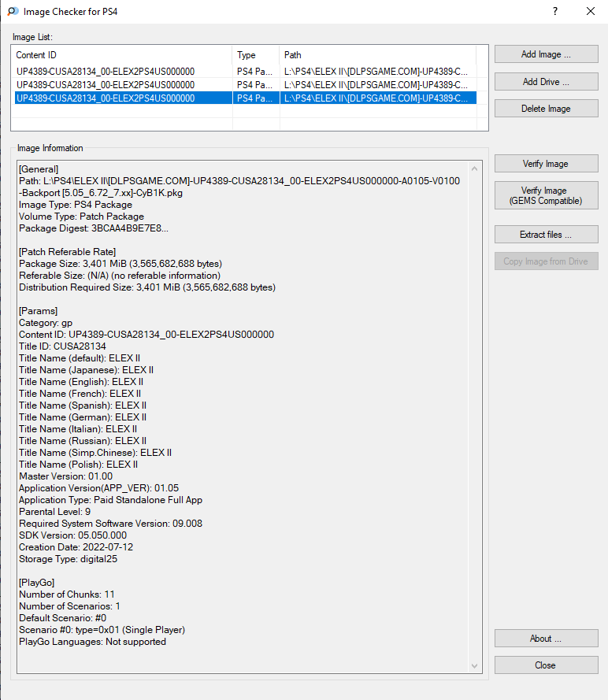Select the highlighted third Image List row
This screenshot has width=608, height=700.
(246, 98)
